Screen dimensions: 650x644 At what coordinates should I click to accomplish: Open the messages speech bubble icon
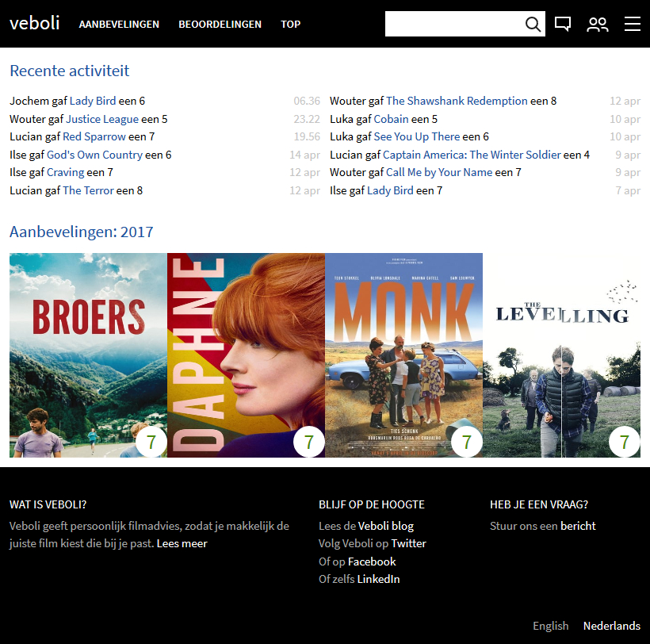[x=563, y=24]
